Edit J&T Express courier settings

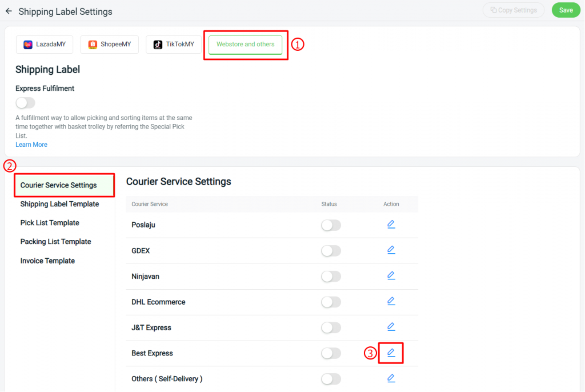click(391, 326)
